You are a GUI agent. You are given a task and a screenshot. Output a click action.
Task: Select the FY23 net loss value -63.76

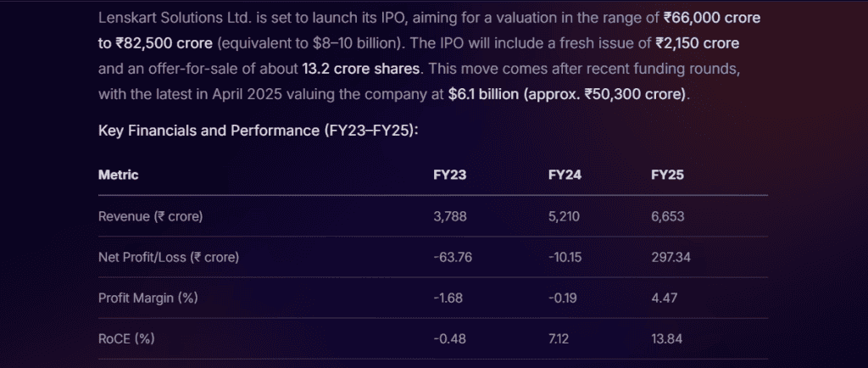tap(452, 257)
